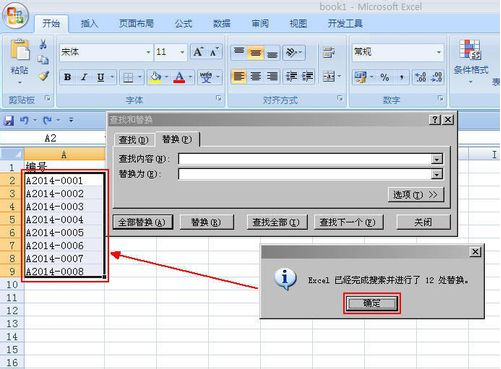This screenshot has width=501, height=369.
Task: Open the yellow fill color bucket
Action: (155, 77)
